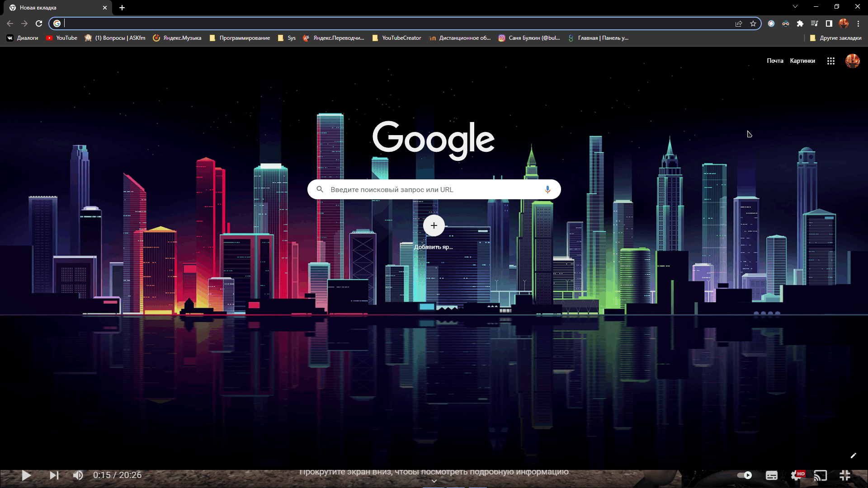
Task: Click the first extension icon after address bar
Action: pos(771,23)
